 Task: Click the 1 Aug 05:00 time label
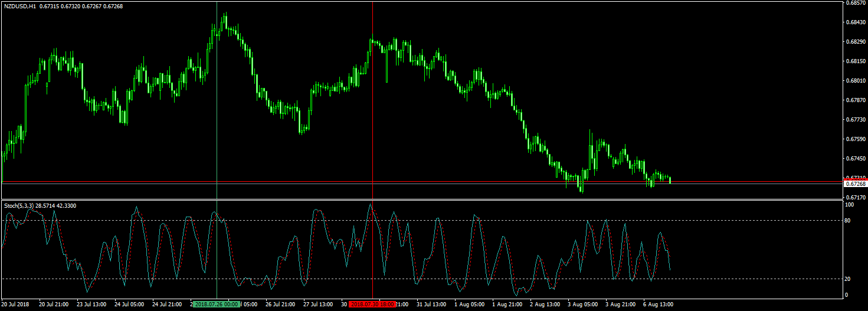click(x=470, y=305)
